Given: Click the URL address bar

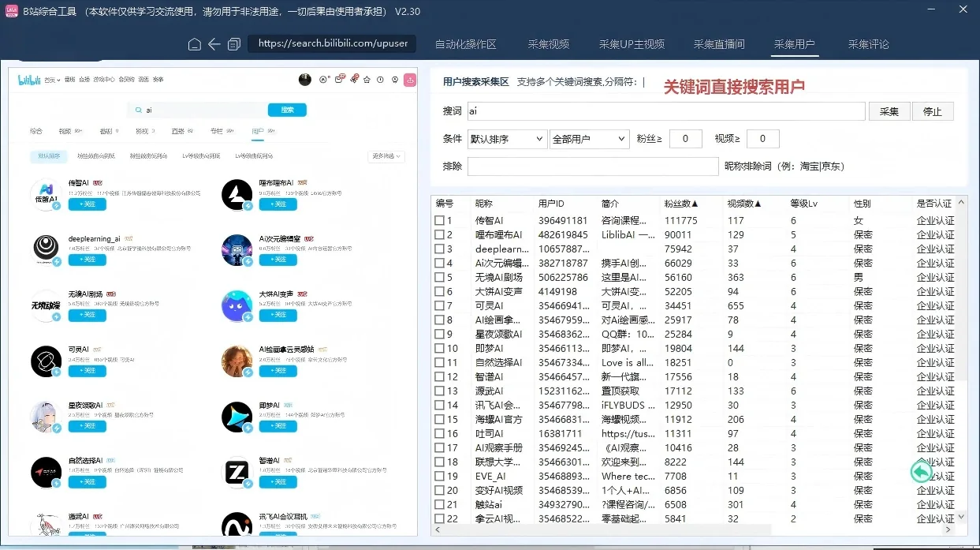Looking at the screenshot, I should coord(332,44).
